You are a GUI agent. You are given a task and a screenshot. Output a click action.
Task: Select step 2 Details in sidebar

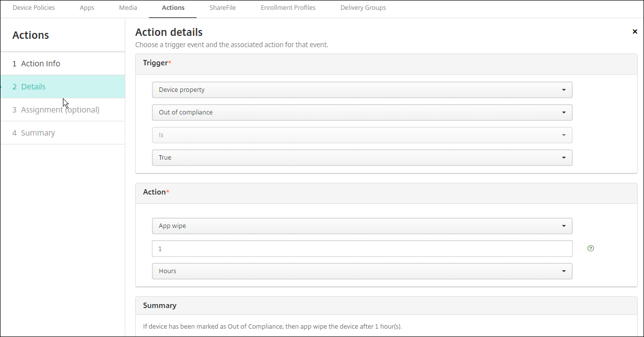[x=33, y=87]
